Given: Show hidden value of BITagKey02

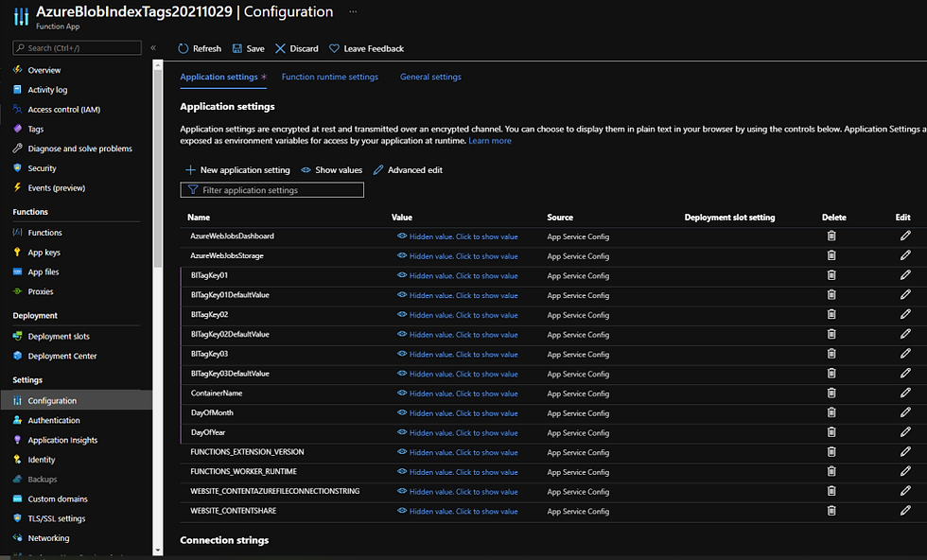Looking at the screenshot, I should click(x=458, y=315).
